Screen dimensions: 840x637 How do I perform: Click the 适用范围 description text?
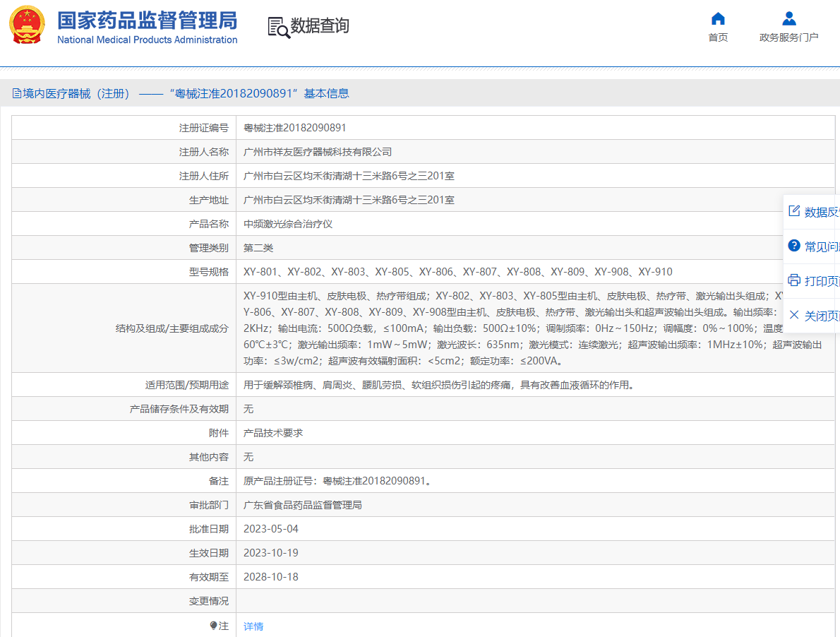tap(439, 385)
